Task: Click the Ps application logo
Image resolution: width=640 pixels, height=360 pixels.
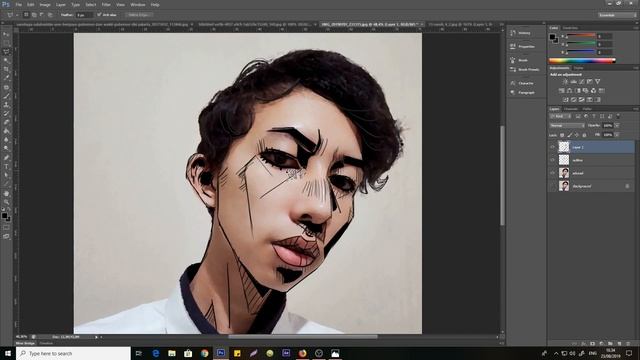Action: coord(6,4)
